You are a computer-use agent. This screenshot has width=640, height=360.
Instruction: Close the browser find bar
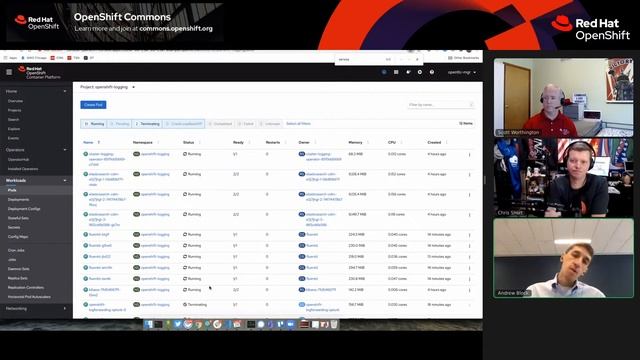[417, 60]
